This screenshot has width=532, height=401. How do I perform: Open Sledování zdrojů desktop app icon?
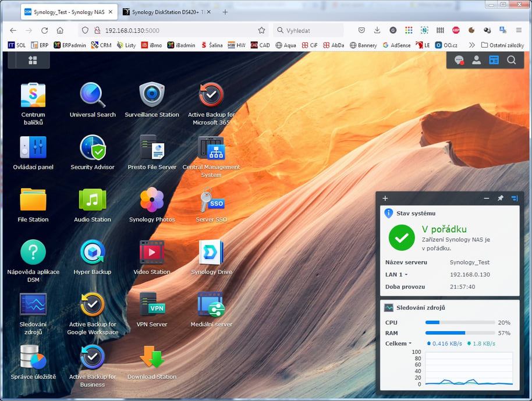(x=33, y=304)
